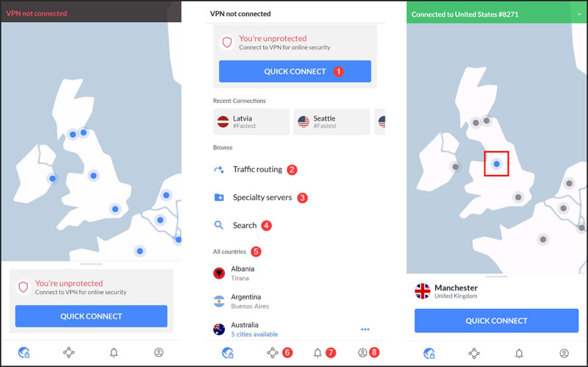The height and width of the screenshot is (367, 588).
Task: Click Quick Connect under Manchester
Action: [497, 321]
